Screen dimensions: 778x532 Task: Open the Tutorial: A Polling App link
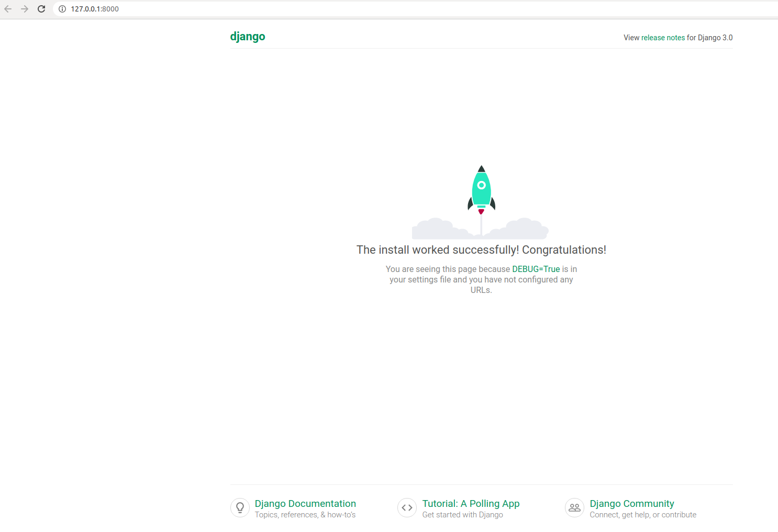[471, 504]
